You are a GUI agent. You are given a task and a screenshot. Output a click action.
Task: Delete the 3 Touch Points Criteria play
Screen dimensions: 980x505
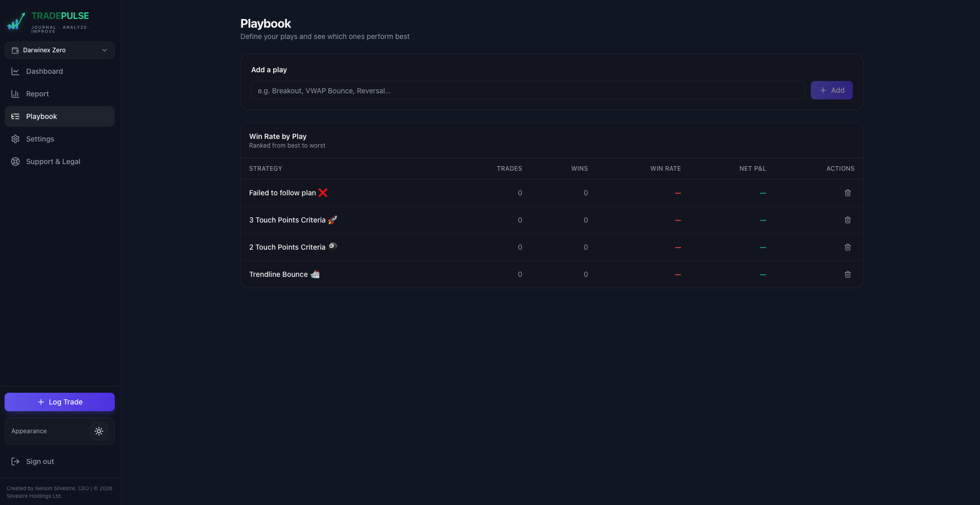click(x=847, y=220)
